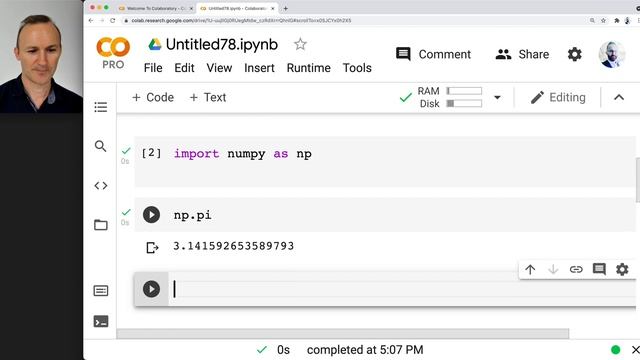This screenshot has height=360, width=640.
Task: Open the command palette icon
Action: coord(100,291)
